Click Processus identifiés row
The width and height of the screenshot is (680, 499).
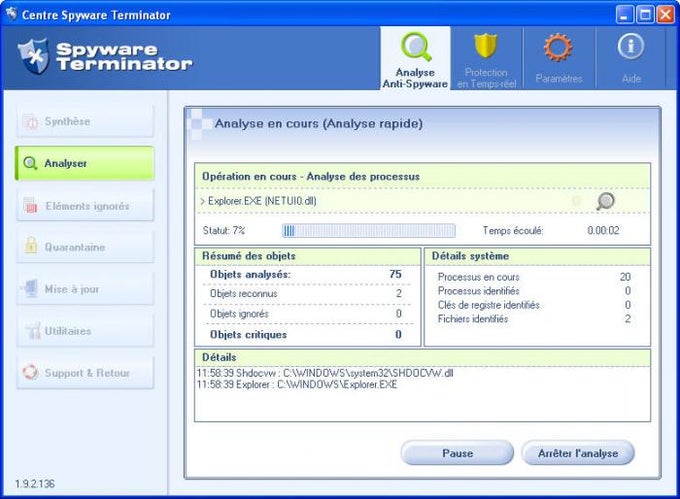click(534, 290)
